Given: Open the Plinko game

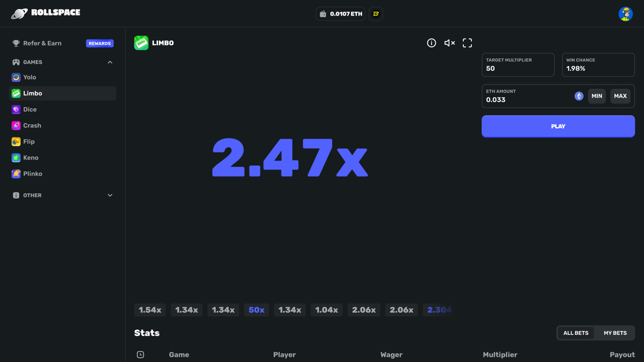Looking at the screenshot, I should coord(32,174).
